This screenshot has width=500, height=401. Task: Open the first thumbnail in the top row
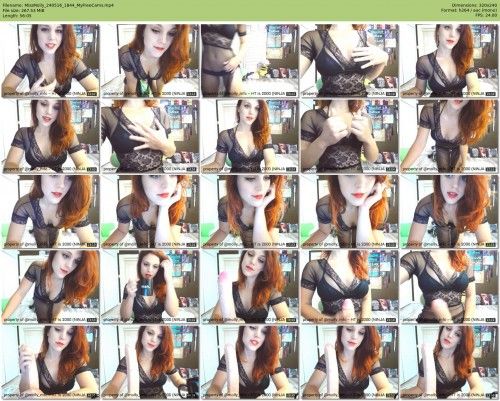(50, 61)
